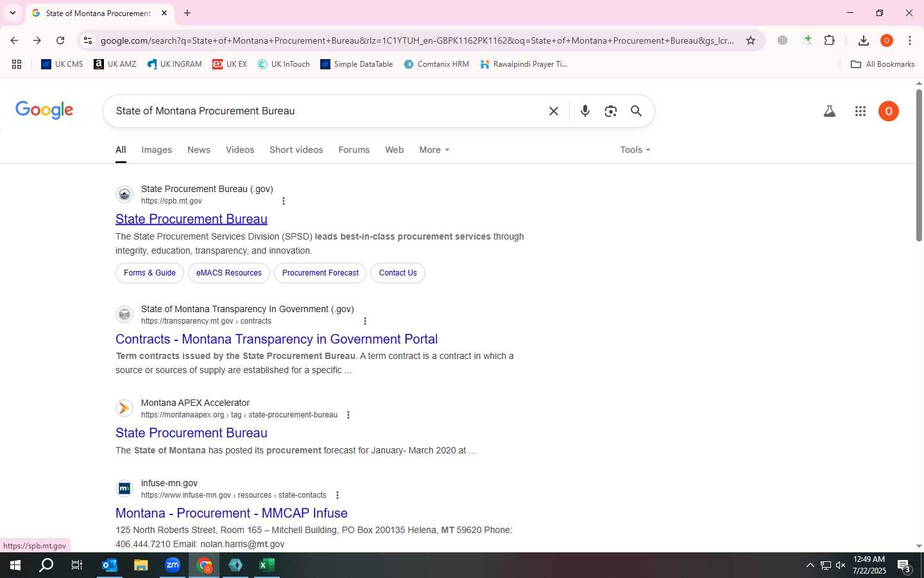This screenshot has width=924, height=578.
Task: Open Zoom from the taskbar
Action: [173, 565]
